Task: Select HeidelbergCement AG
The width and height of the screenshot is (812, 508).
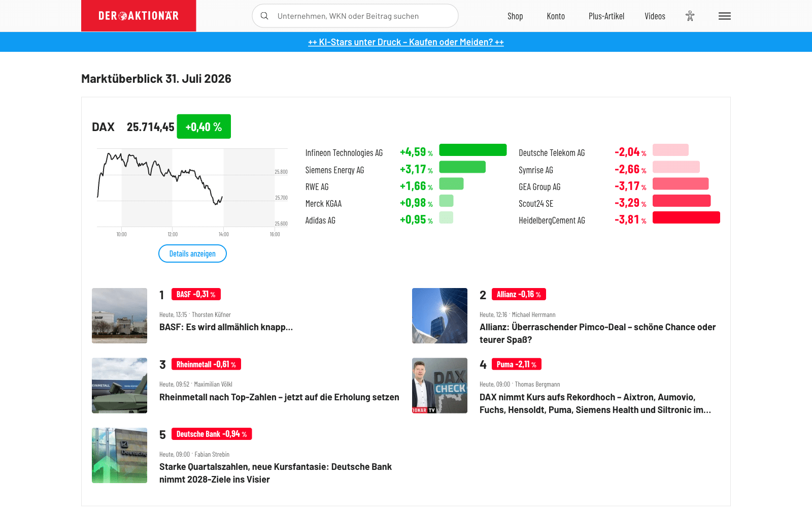Action: click(x=552, y=220)
